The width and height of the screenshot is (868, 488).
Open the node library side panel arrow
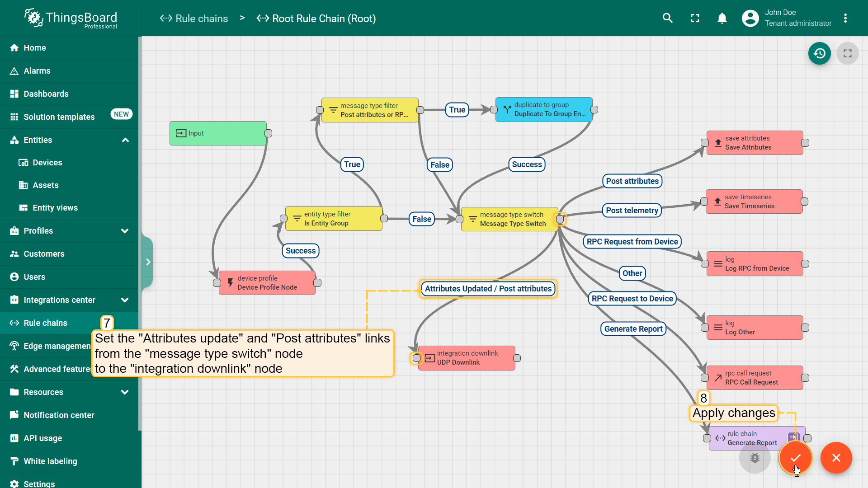[x=148, y=262]
